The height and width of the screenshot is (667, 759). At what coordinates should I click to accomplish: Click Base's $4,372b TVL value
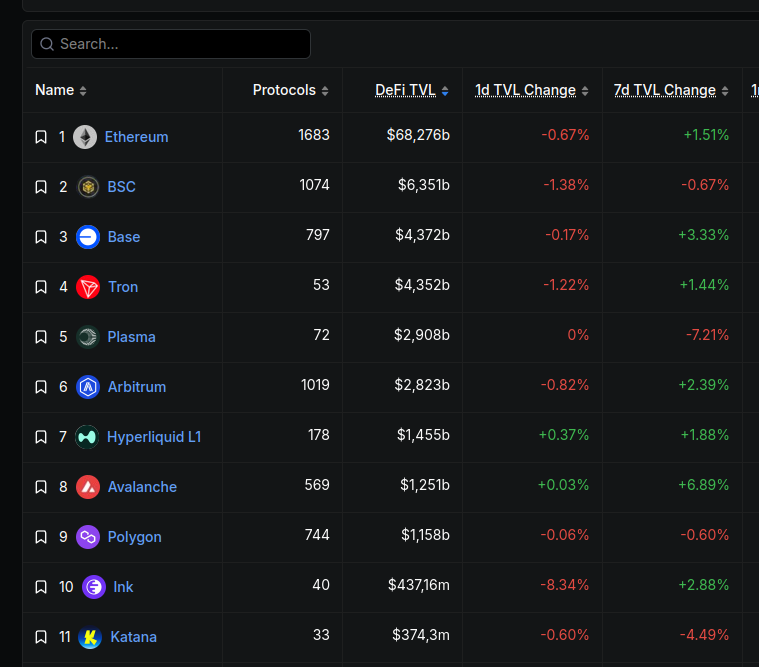click(423, 235)
